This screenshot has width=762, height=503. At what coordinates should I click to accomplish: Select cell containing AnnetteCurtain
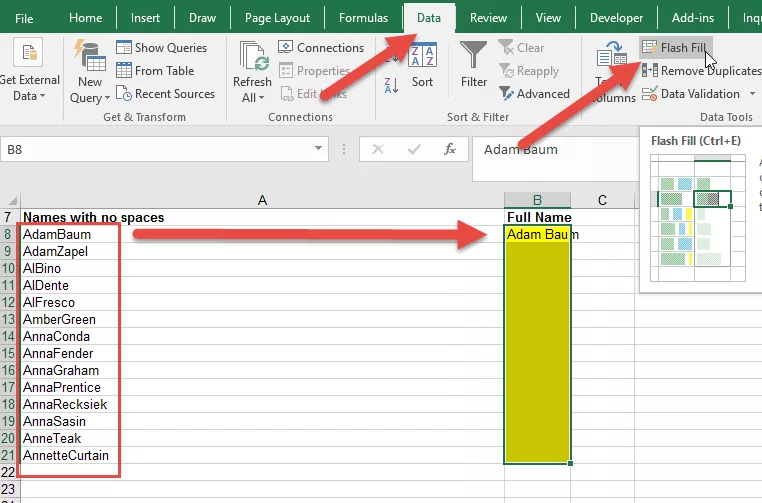coord(262,455)
